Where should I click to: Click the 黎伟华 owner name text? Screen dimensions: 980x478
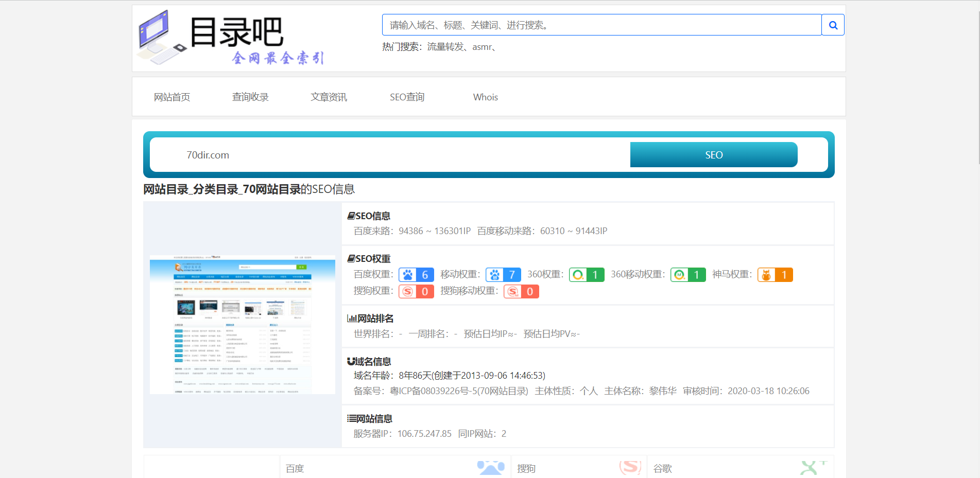click(x=663, y=391)
